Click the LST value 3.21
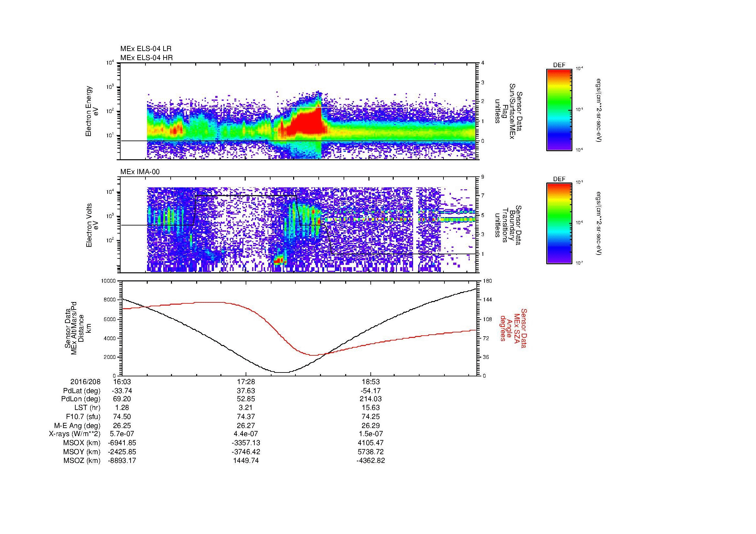Viewport: 756px width, 534px height. click(x=246, y=408)
